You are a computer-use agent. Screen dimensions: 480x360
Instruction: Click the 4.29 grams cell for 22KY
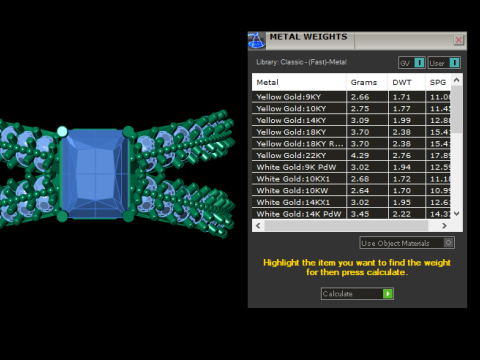(367, 155)
